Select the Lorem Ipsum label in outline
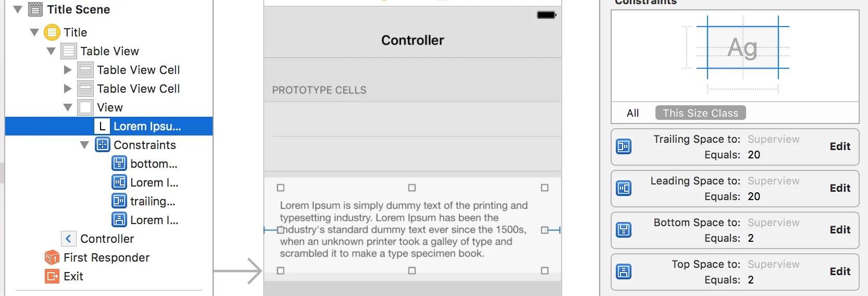 coord(147,126)
